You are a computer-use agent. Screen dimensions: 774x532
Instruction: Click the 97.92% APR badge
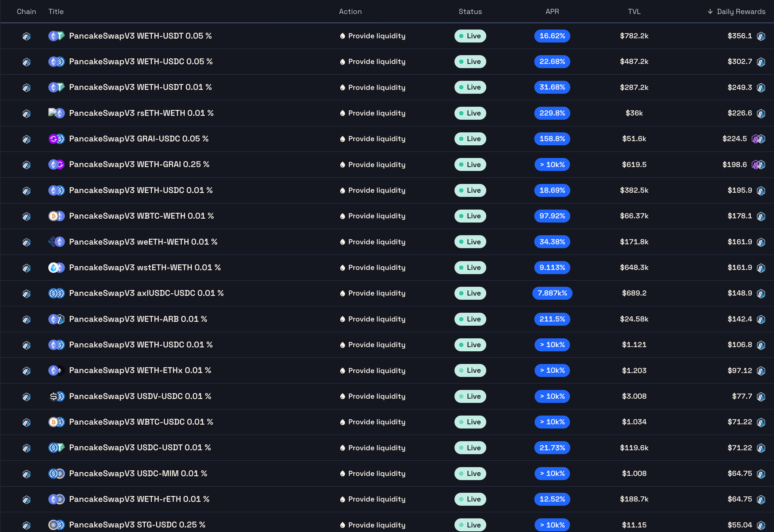click(552, 216)
